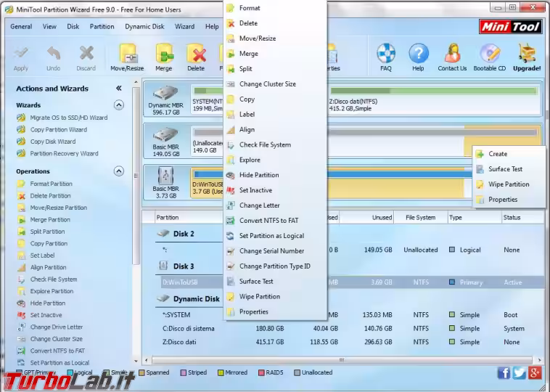Open the Help question-mark icon
This screenshot has height=392, width=550.
pyautogui.click(x=418, y=53)
